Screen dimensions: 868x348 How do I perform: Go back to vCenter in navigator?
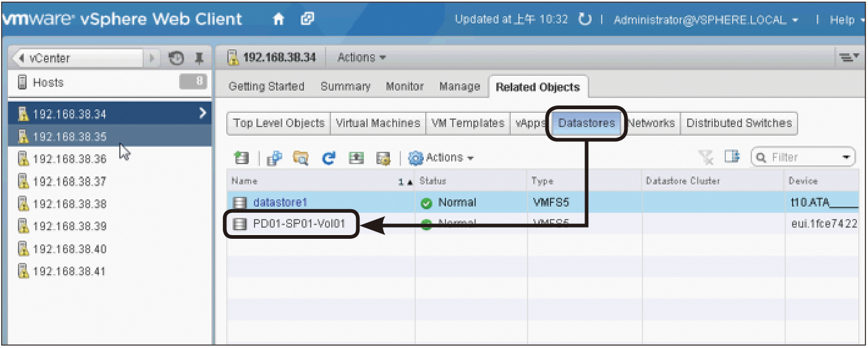click(77, 58)
